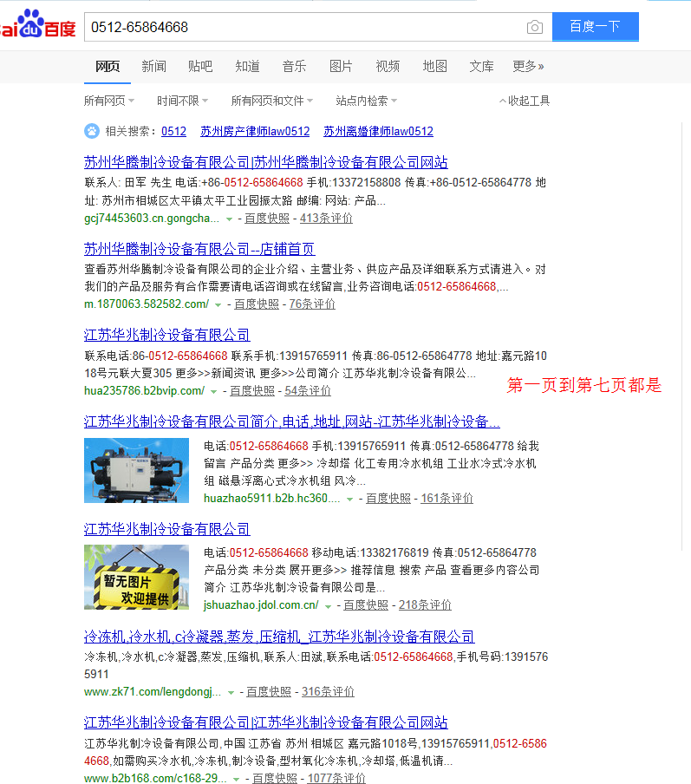The height and width of the screenshot is (784, 691).
Task: Click the URL huazhao5911.b2b.hc360....
Action: [x=272, y=499]
